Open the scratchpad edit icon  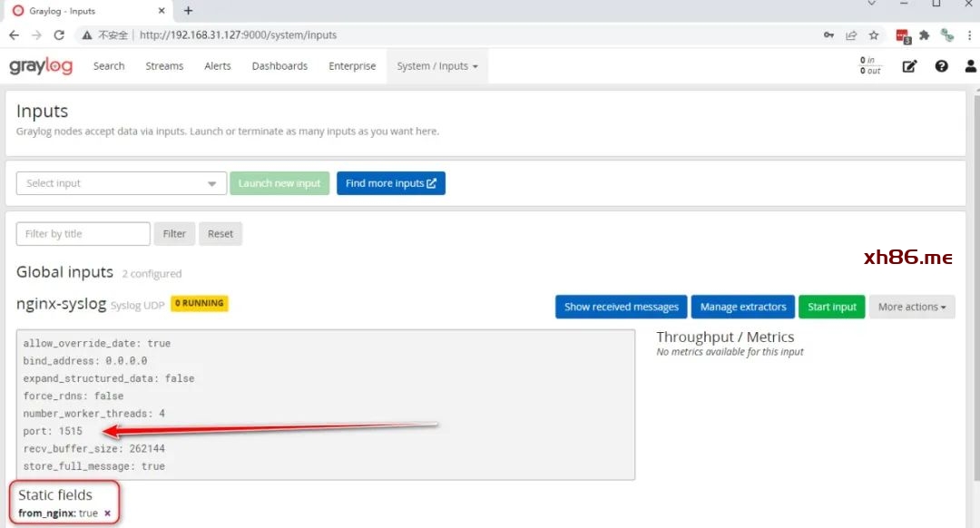pos(909,66)
